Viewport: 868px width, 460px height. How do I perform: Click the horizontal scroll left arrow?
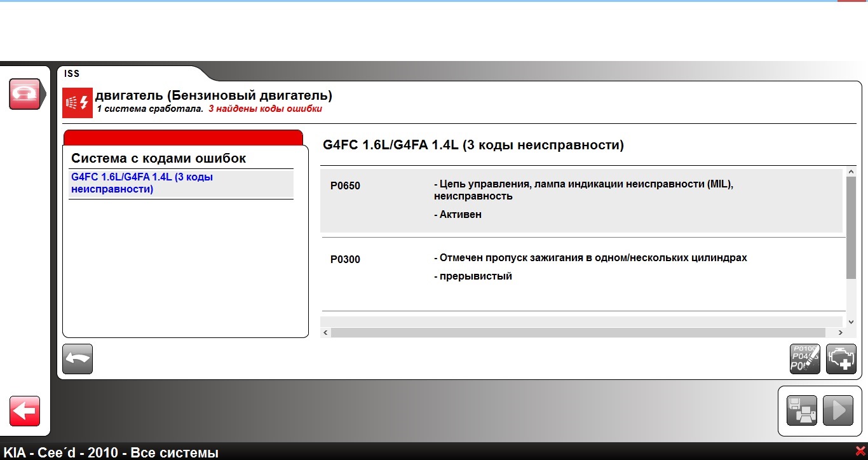point(325,333)
